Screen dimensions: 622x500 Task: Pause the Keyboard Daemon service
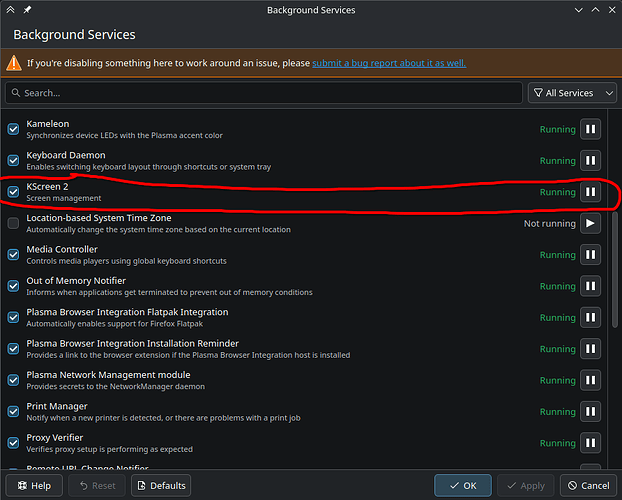coord(590,160)
